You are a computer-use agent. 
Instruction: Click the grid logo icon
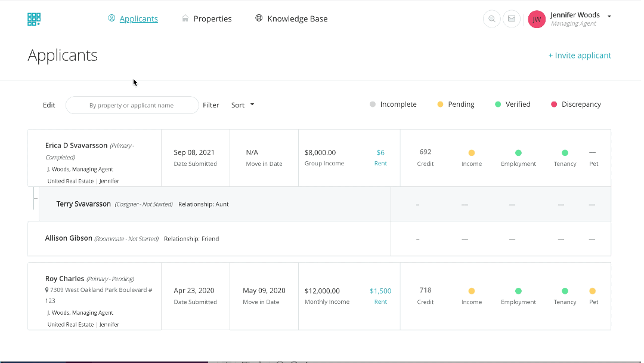pos(33,19)
